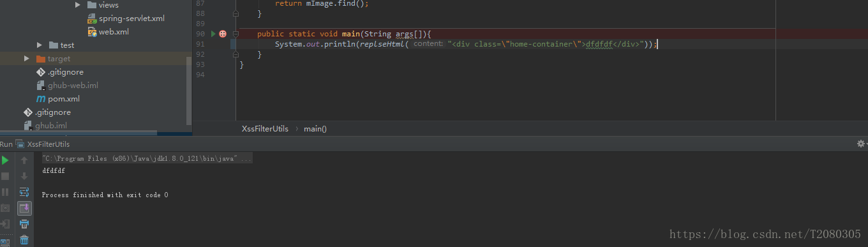Viewport: 868px width, 247px height.
Task: Click the XssFilterUtils breadcrumb
Action: point(265,129)
